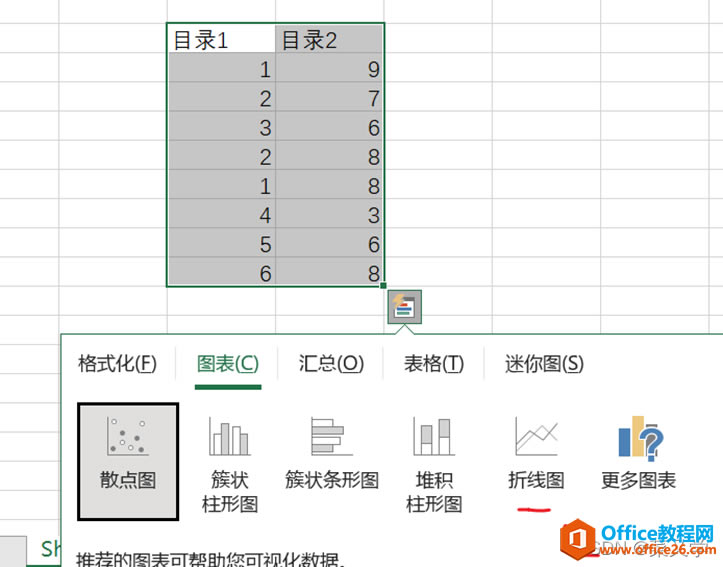Insert a 簇状柱形图 clustered column chart

(229, 465)
